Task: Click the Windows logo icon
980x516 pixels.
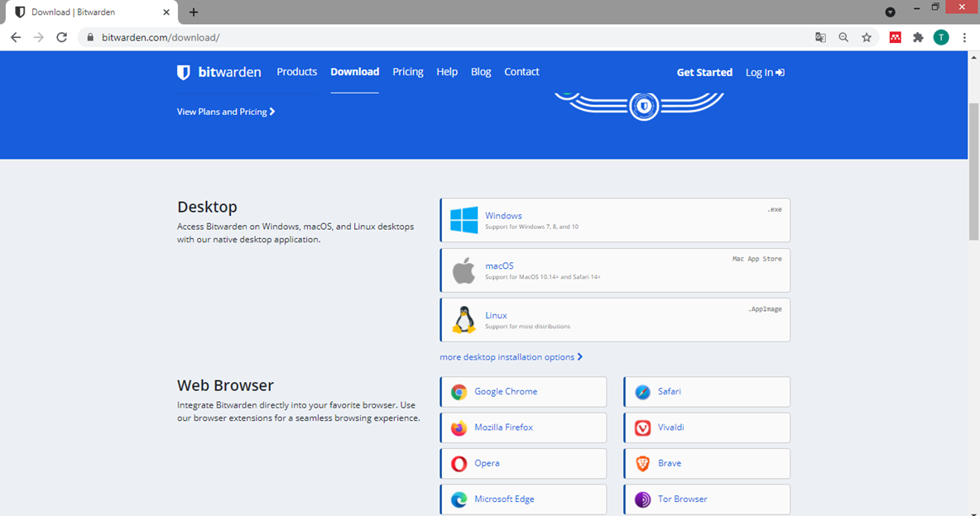Action: pos(464,220)
